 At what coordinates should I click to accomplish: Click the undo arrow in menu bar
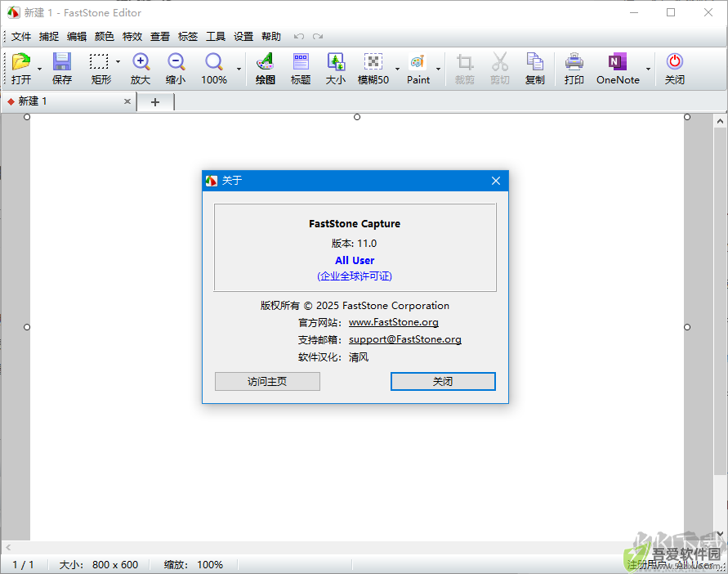(299, 36)
